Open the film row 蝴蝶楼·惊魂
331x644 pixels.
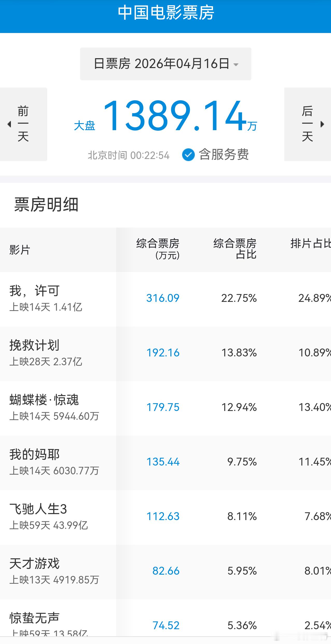coord(165,408)
